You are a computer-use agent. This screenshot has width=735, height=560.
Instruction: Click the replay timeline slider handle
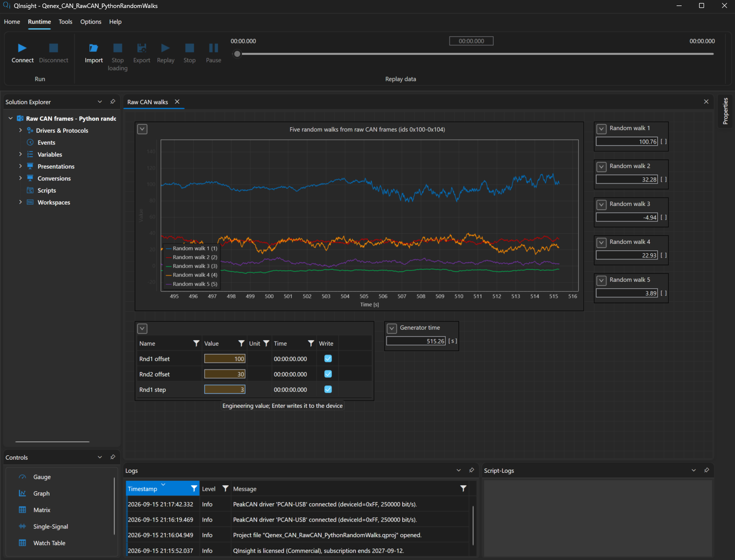point(238,54)
